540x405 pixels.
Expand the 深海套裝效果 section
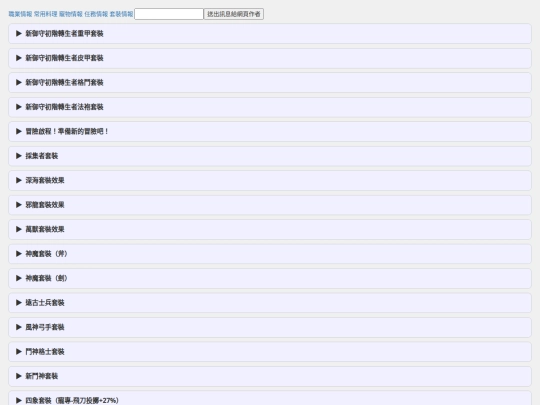270,180
